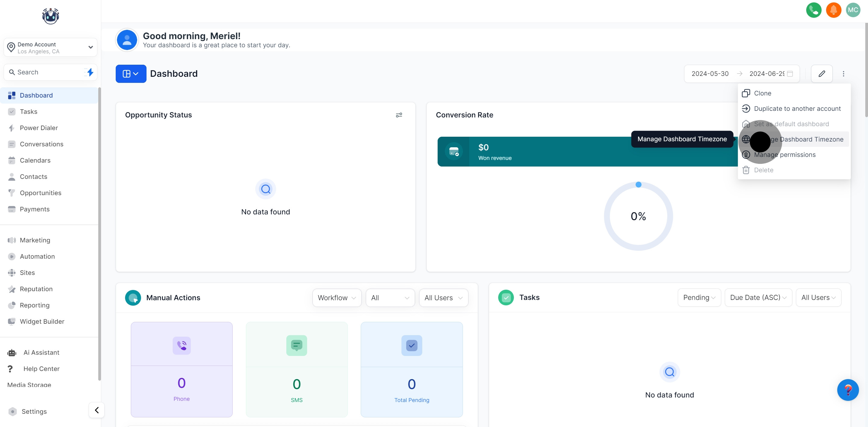Select Clone from the options menu

762,93
